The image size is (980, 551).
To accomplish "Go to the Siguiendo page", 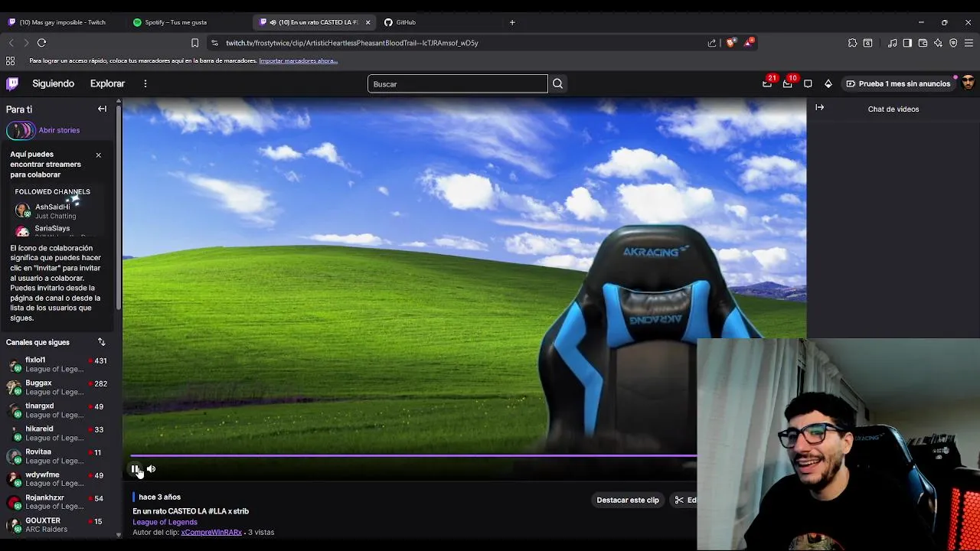I will click(53, 83).
